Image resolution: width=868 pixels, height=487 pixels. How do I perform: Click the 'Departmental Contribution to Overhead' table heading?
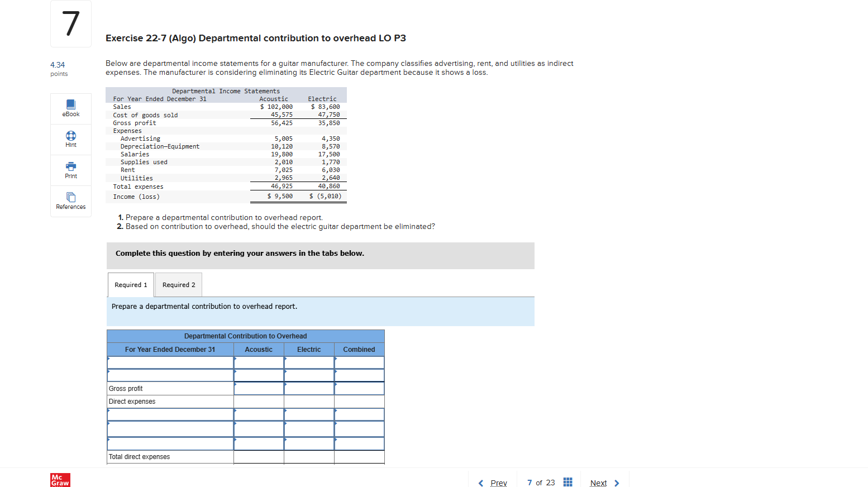coord(246,336)
